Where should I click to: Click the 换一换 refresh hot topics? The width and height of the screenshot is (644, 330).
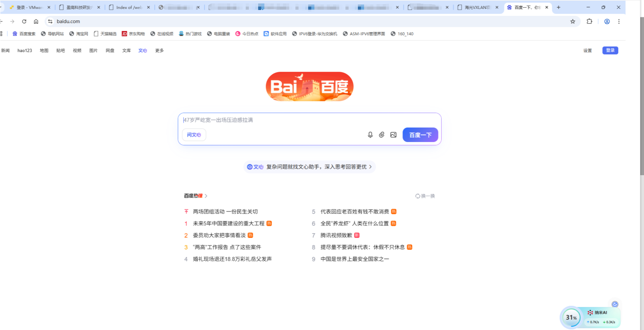pos(425,196)
